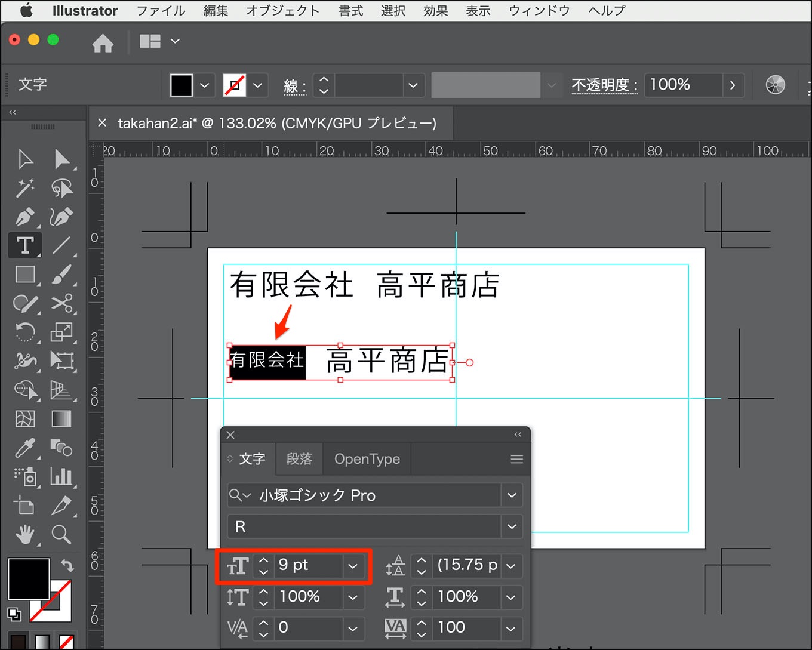Select the Symbol Sprayer tool
This screenshot has width=812, height=650.
pyautogui.click(x=25, y=476)
